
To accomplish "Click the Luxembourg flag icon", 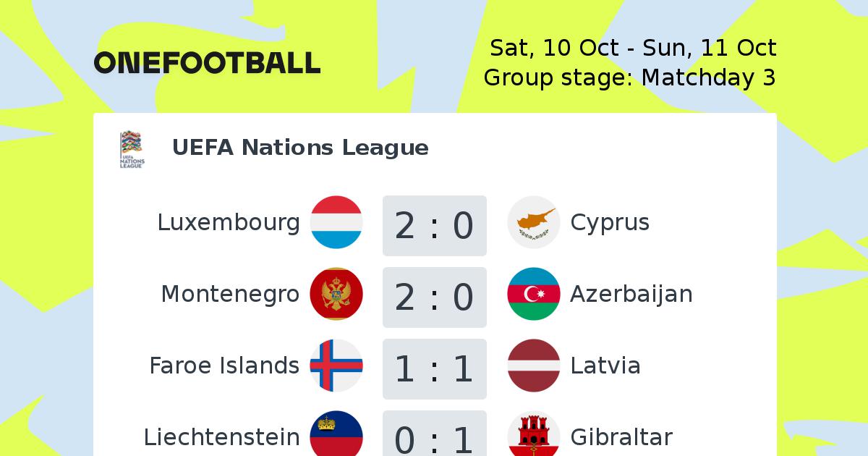I will click(x=336, y=222).
